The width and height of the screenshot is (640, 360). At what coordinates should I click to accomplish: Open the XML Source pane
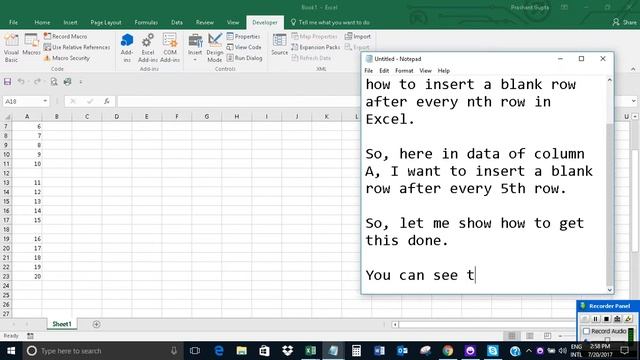[280, 45]
